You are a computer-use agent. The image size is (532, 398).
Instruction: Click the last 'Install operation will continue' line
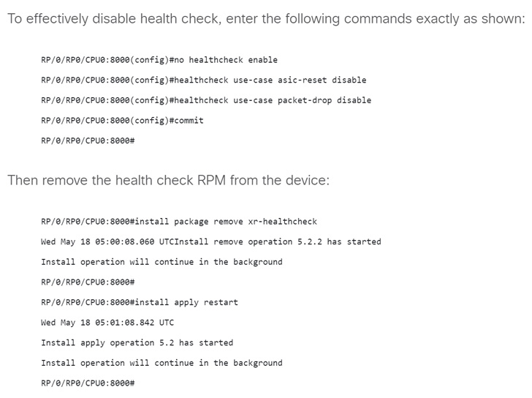click(161, 363)
